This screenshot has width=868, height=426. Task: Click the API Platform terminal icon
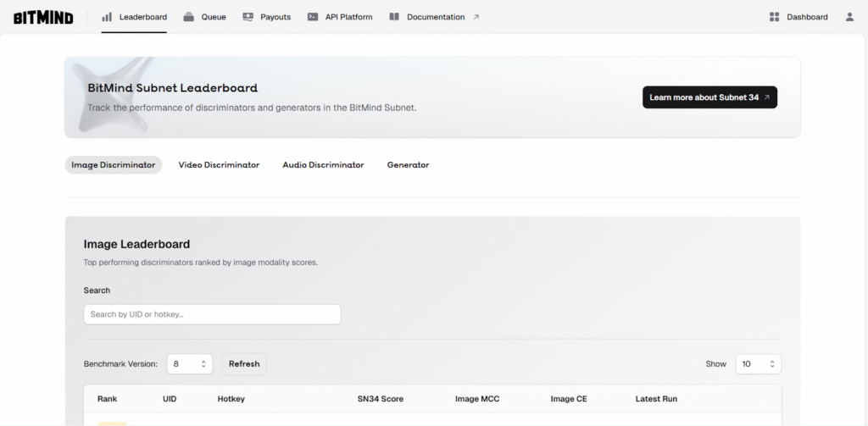click(x=313, y=17)
